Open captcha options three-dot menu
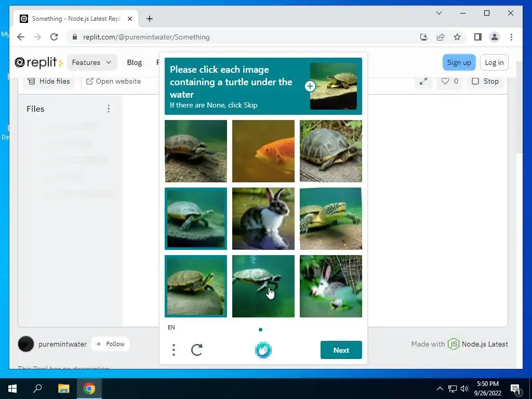 (174, 350)
